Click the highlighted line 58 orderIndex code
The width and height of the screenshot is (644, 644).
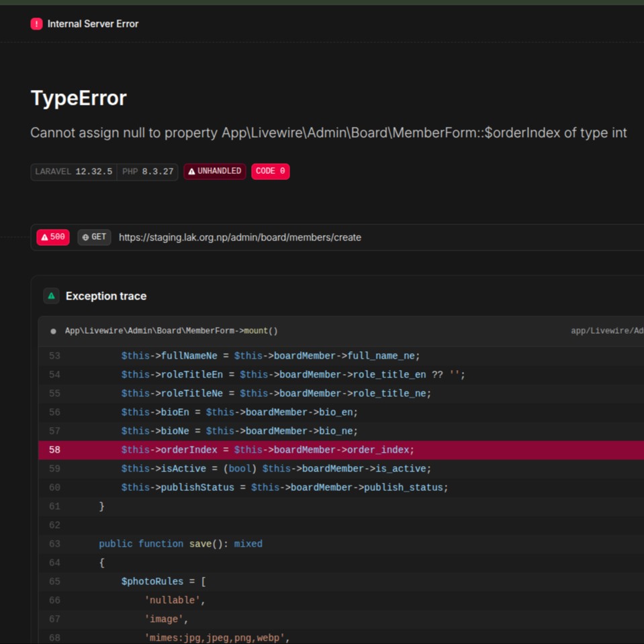[x=267, y=450]
